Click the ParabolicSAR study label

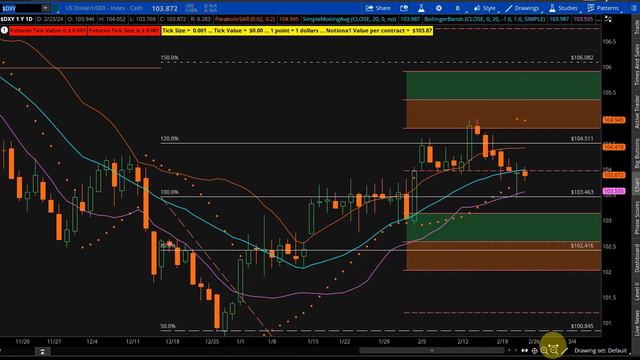[x=245, y=19]
